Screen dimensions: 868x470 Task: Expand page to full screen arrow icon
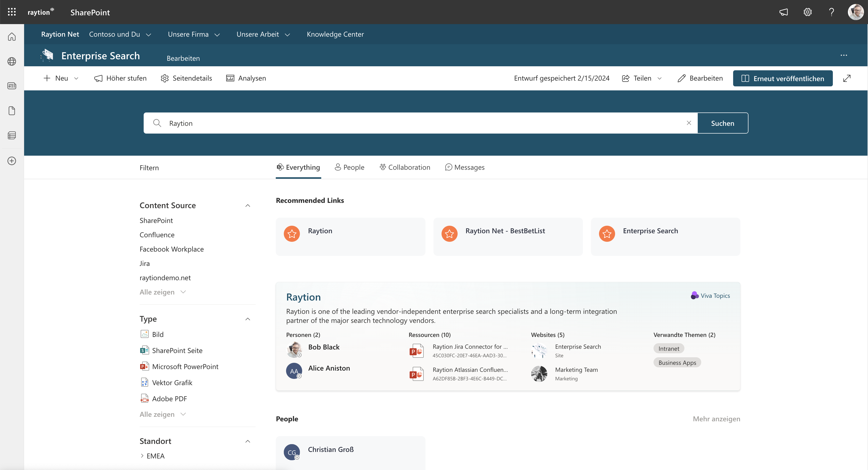click(x=847, y=78)
